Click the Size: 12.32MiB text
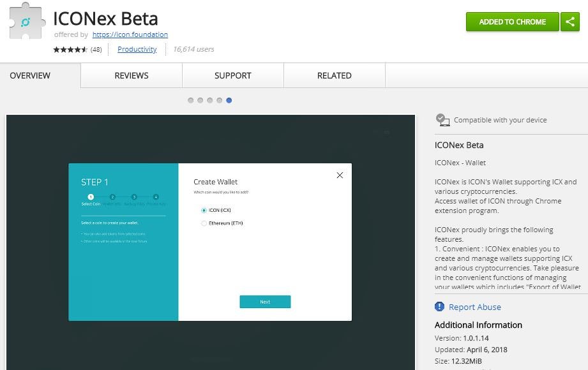This screenshot has height=370, width=588. tap(458, 361)
